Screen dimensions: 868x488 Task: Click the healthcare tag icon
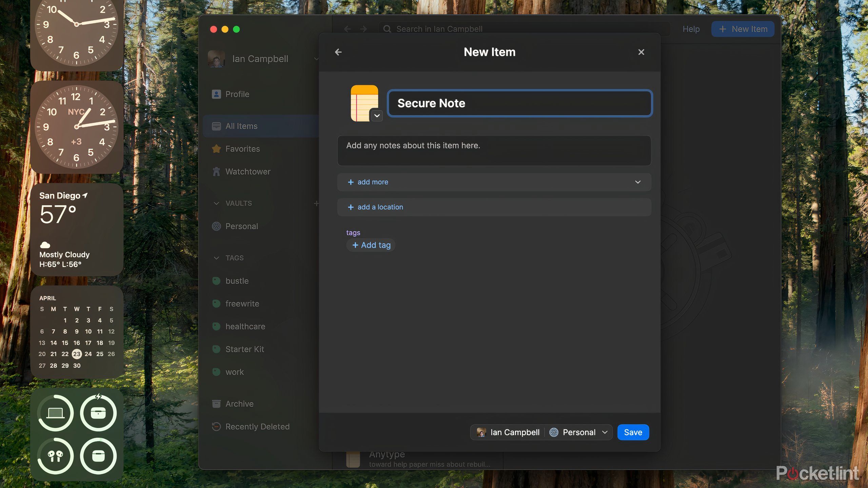click(x=216, y=326)
